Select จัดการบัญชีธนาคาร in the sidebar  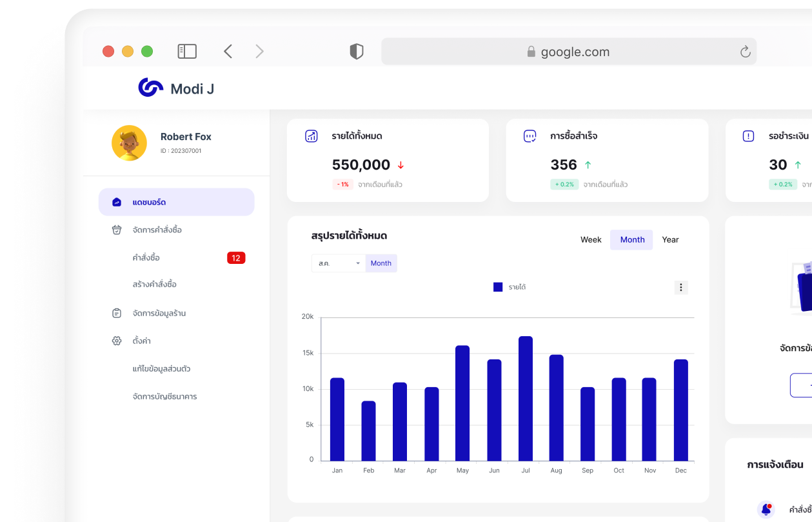pyautogui.click(x=164, y=396)
